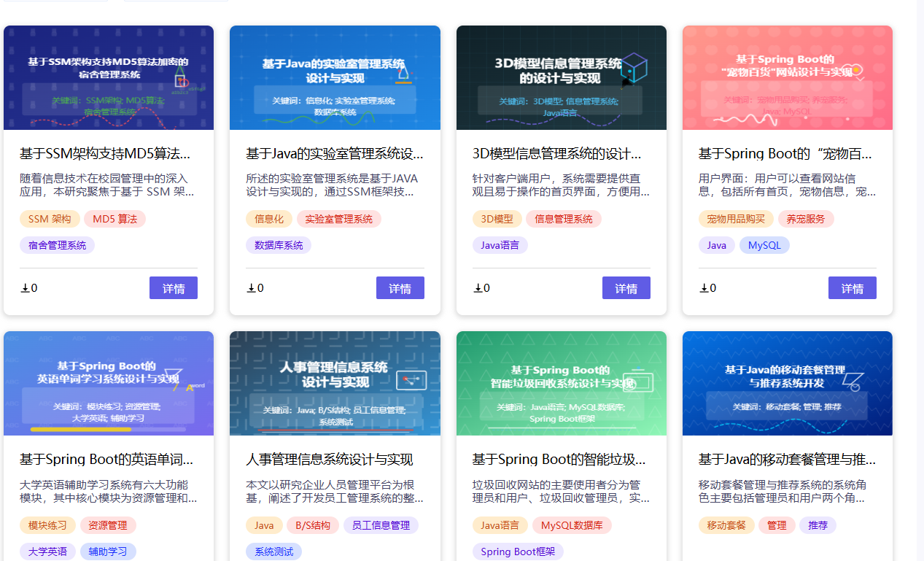Select the 员工信息管理 tag
Viewport: 924px width, 561px height.
point(381,525)
